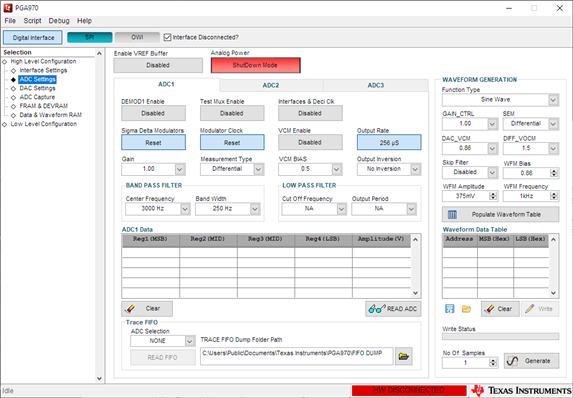Viewport: 573px width, 398px height.
Task: Toggle VCM Enable Disabled button
Action: 310,143
